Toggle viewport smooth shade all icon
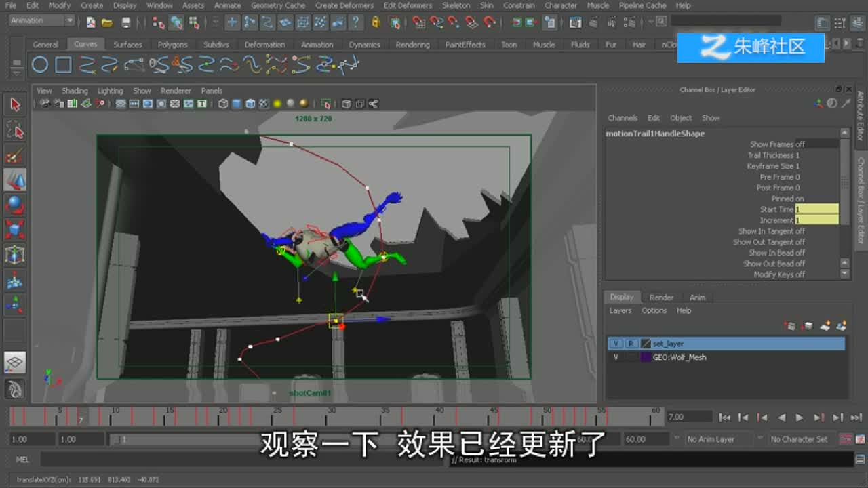 tap(237, 104)
